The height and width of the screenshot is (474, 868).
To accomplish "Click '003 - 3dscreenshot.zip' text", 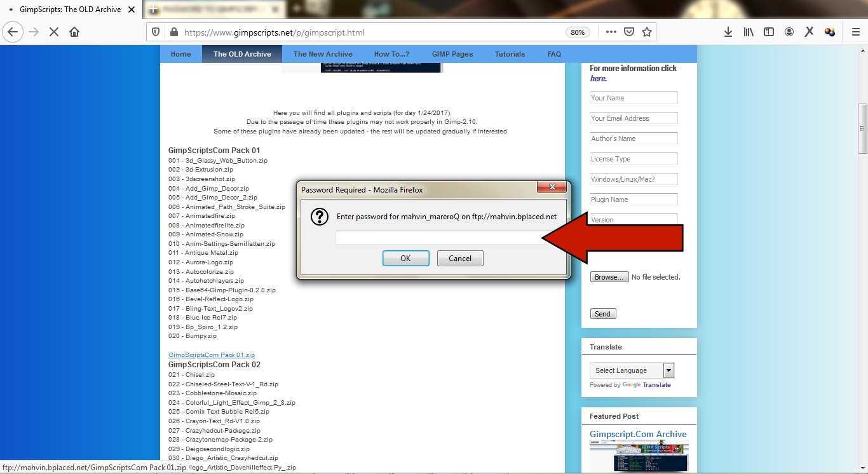I will click(x=201, y=179).
